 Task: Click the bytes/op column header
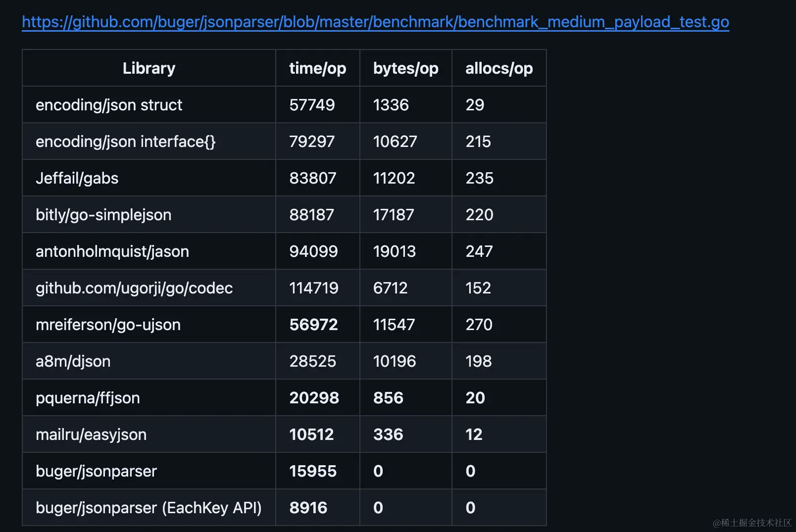(x=406, y=68)
